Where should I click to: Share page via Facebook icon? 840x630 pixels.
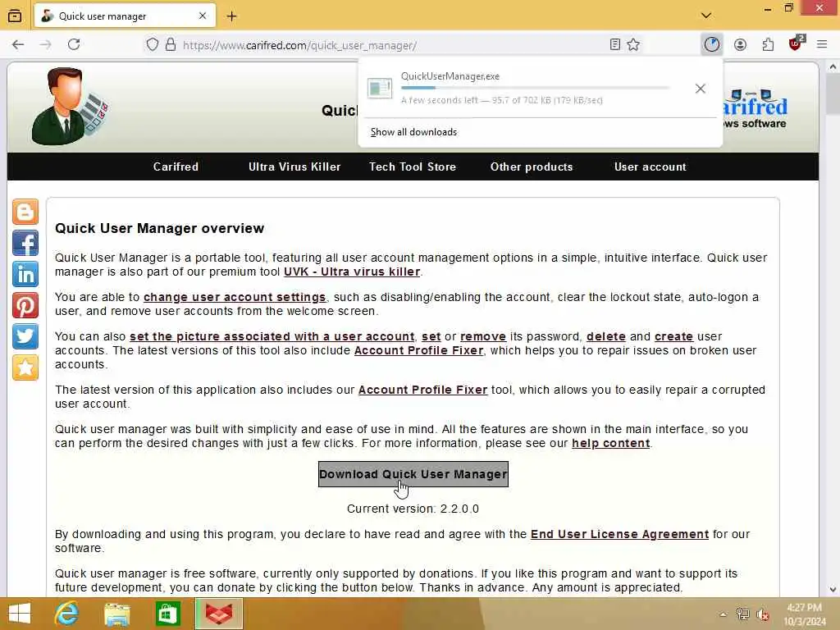(x=25, y=243)
